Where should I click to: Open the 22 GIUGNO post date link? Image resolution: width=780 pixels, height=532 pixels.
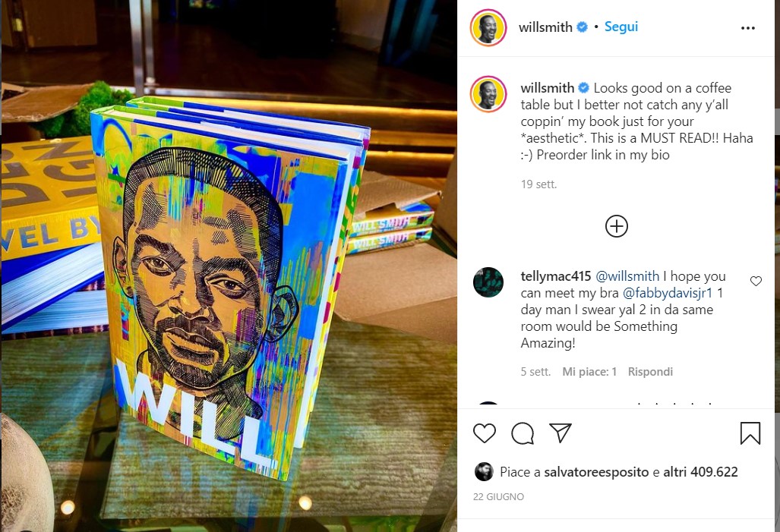coord(498,496)
